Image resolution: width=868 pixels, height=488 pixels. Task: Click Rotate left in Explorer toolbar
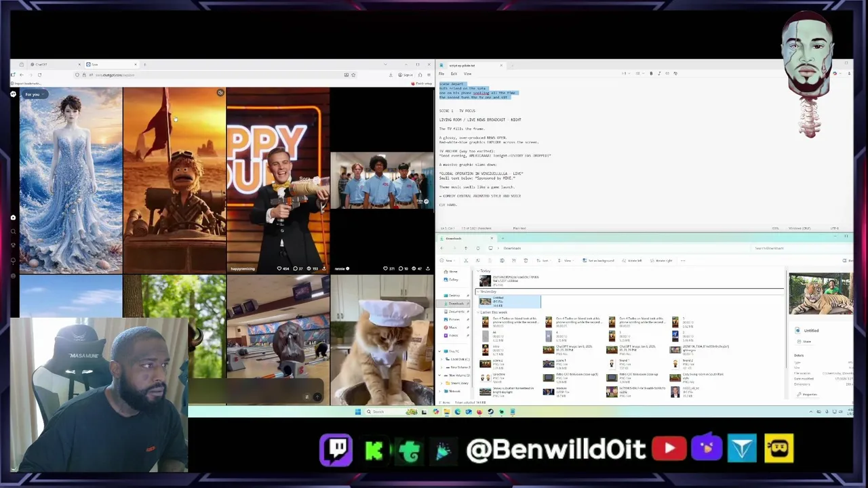(631, 261)
